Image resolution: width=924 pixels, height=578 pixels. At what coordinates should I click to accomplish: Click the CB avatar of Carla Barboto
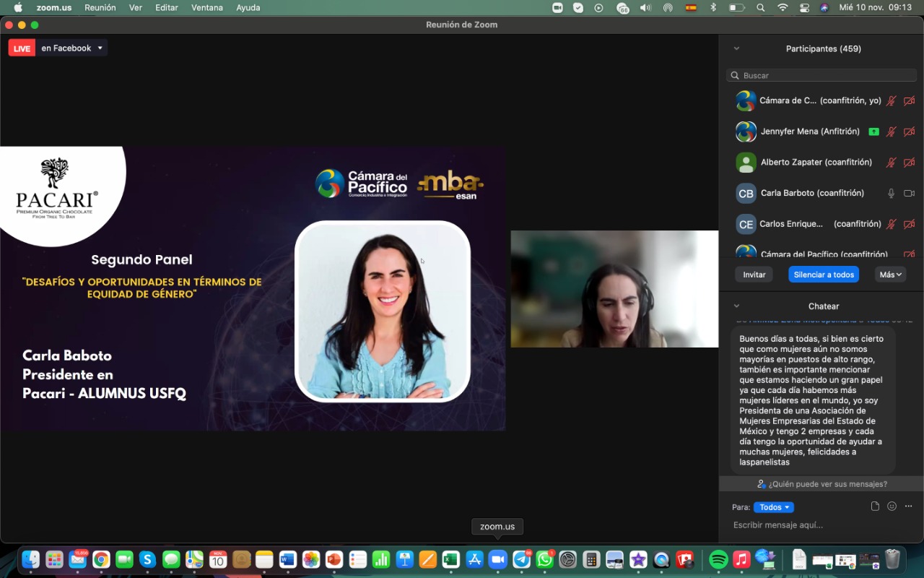pyautogui.click(x=746, y=194)
